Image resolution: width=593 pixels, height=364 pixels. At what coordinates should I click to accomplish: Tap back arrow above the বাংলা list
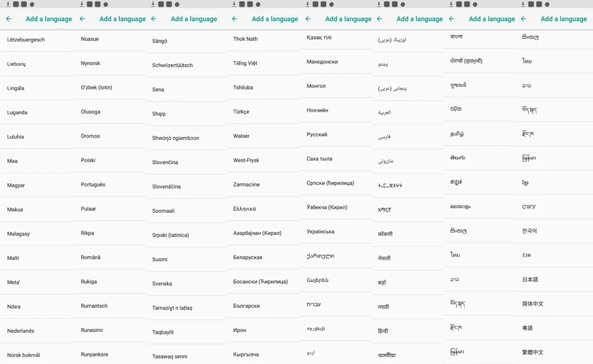452,19
